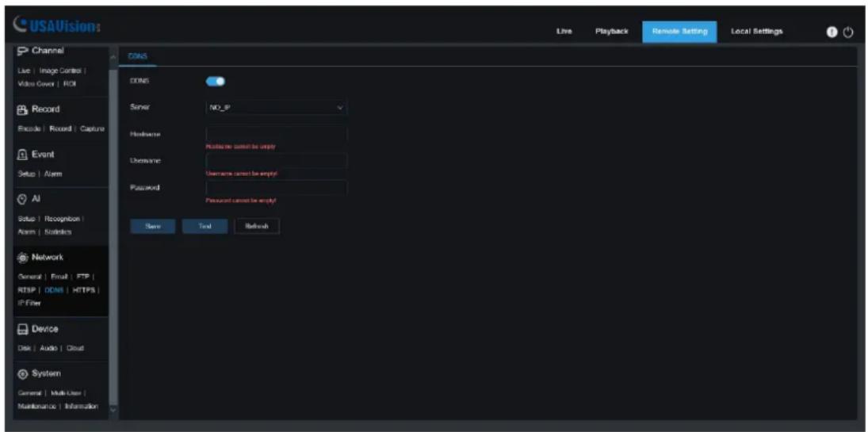
Task: Open General under Network section
Action: coord(29,277)
